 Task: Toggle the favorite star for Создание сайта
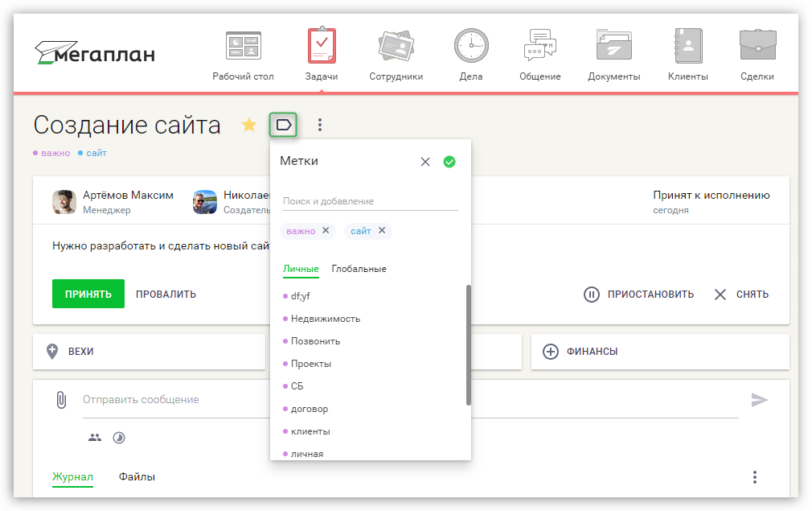249,125
